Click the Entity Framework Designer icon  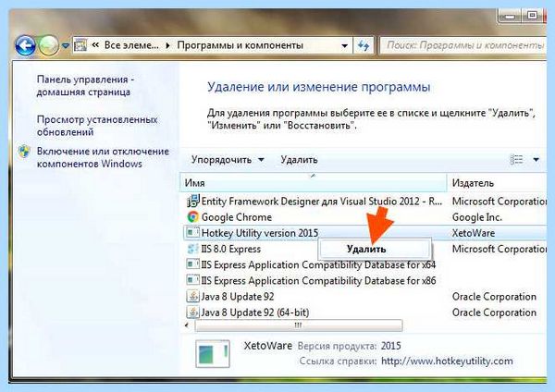point(193,201)
